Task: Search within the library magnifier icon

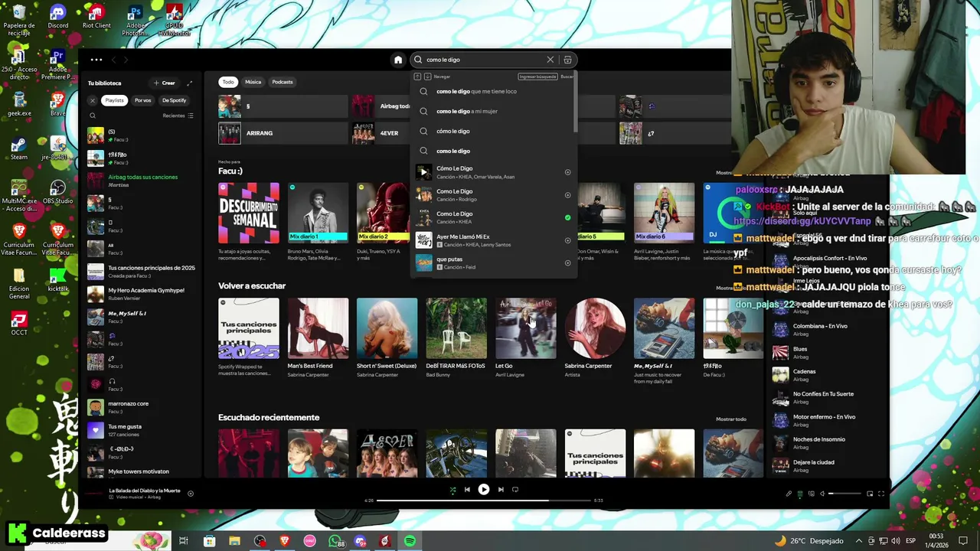Action: coord(93,116)
